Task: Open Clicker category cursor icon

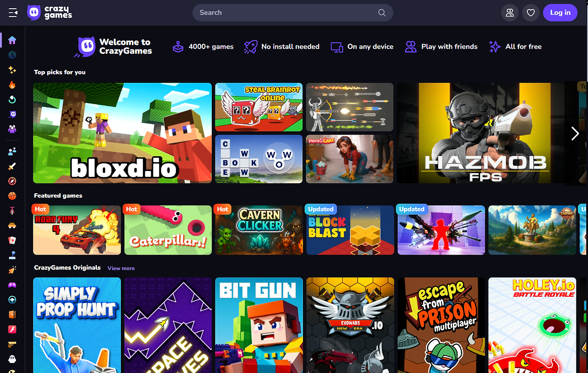Action: (x=12, y=270)
